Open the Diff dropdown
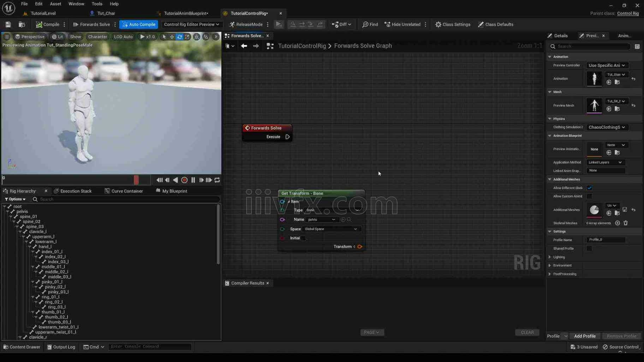This screenshot has width=644, height=362. [x=341, y=24]
